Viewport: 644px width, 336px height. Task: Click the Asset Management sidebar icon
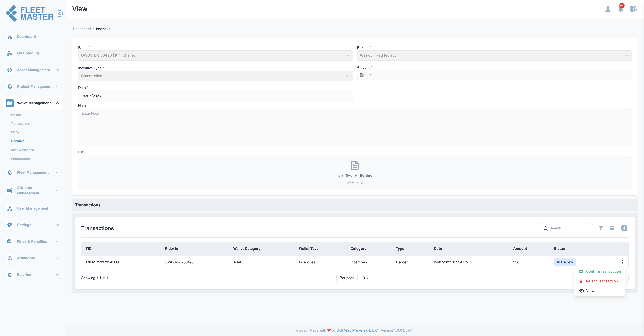pyautogui.click(x=10, y=70)
